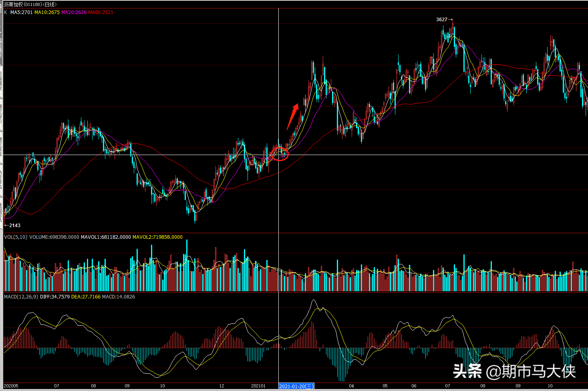Image resolution: width=588 pixels, height=391 pixels.
Task: Click the VOLUME:698398.0000 value
Action: click(54, 237)
